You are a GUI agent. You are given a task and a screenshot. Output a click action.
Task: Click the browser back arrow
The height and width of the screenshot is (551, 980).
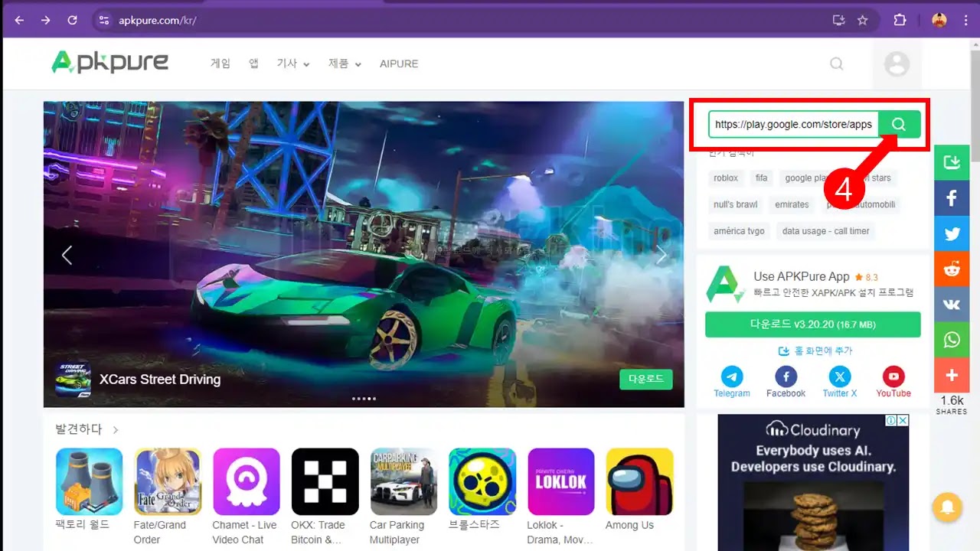(20, 21)
